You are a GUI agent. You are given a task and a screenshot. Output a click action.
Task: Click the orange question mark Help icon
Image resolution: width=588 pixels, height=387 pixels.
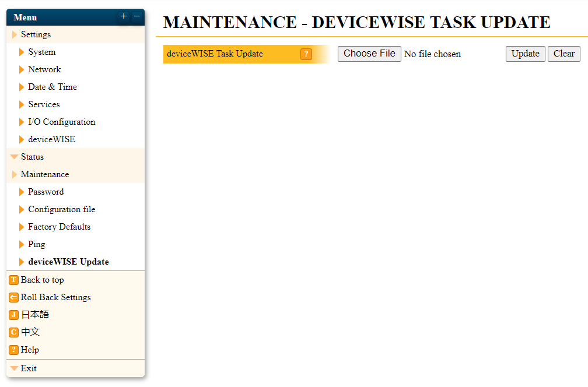click(x=13, y=350)
